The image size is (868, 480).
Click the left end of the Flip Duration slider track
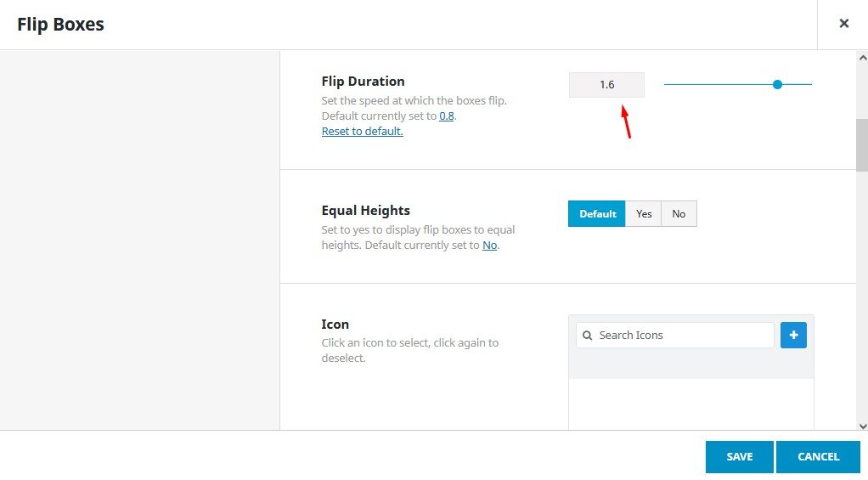click(x=668, y=84)
